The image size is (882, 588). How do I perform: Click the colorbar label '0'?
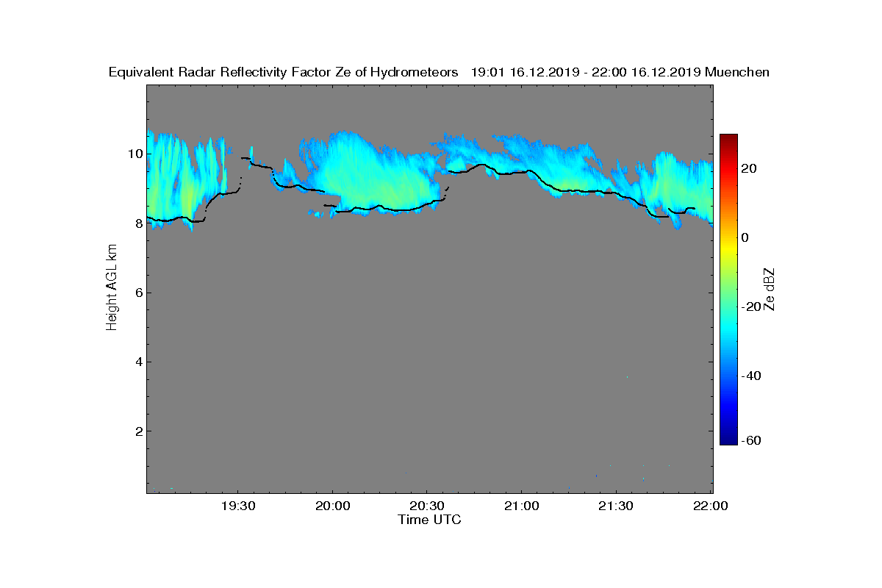[x=746, y=237]
